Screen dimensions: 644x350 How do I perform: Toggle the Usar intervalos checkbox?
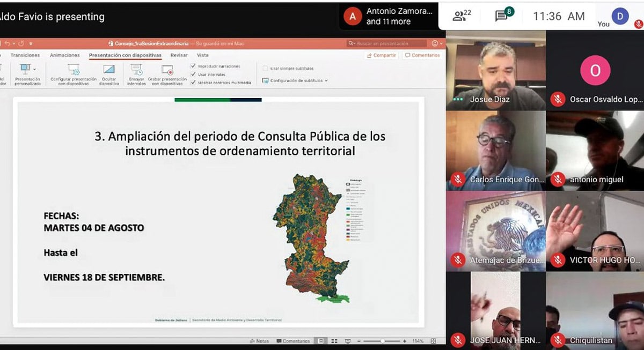point(193,75)
